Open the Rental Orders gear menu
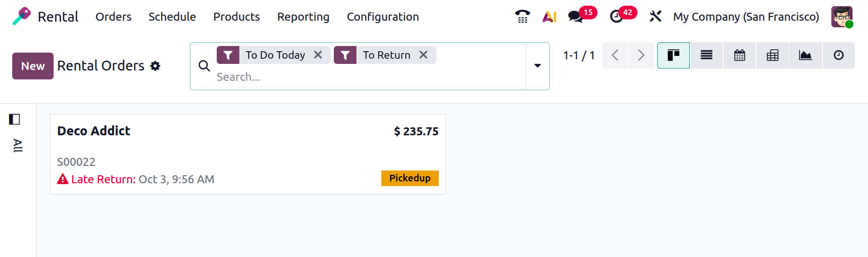Image resolution: width=868 pixels, height=257 pixels. (155, 66)
